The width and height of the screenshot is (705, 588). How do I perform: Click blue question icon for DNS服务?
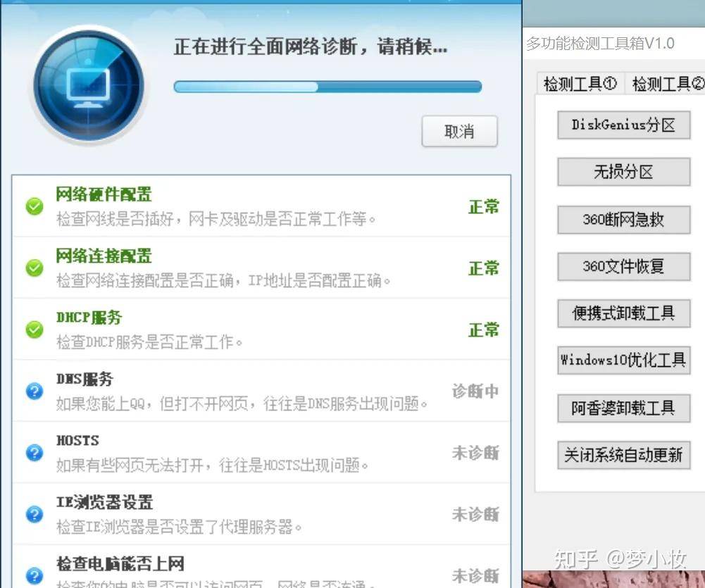coord(35,391)
